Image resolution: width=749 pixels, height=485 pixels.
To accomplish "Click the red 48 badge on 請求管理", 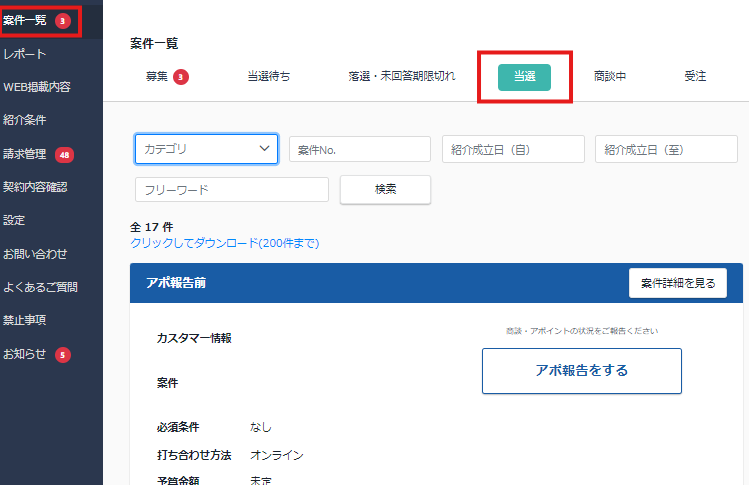I will click(x=64, y=155).
